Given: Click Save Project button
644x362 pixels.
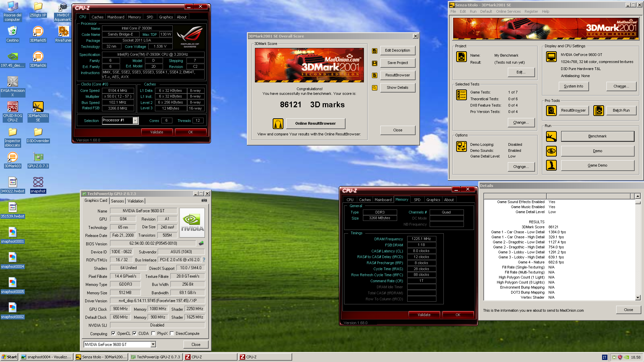Looking at the screenshot, I should [x=397, y=63].
